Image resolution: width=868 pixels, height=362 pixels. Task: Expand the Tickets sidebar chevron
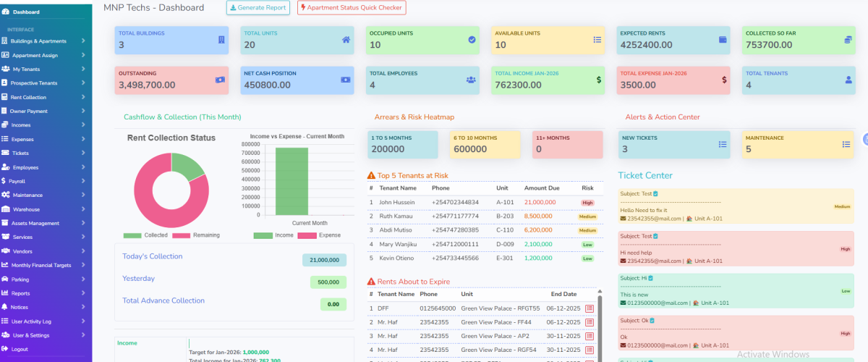tap(83, 153)
